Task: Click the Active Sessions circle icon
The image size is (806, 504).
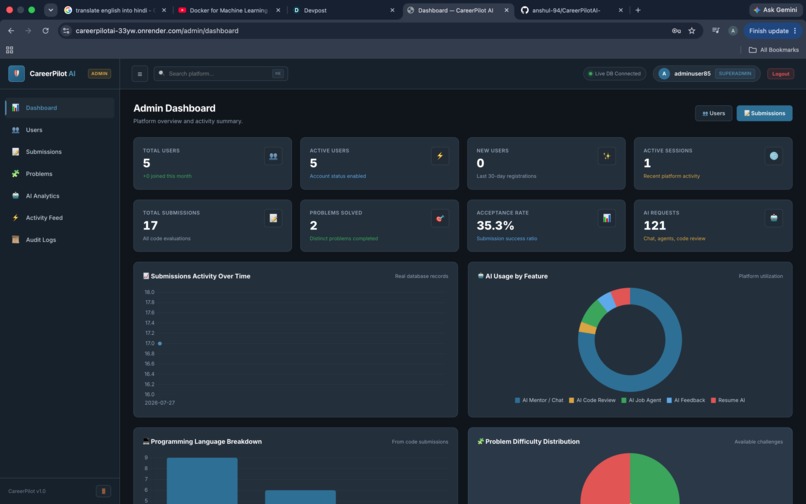Action: click(774, 156)
